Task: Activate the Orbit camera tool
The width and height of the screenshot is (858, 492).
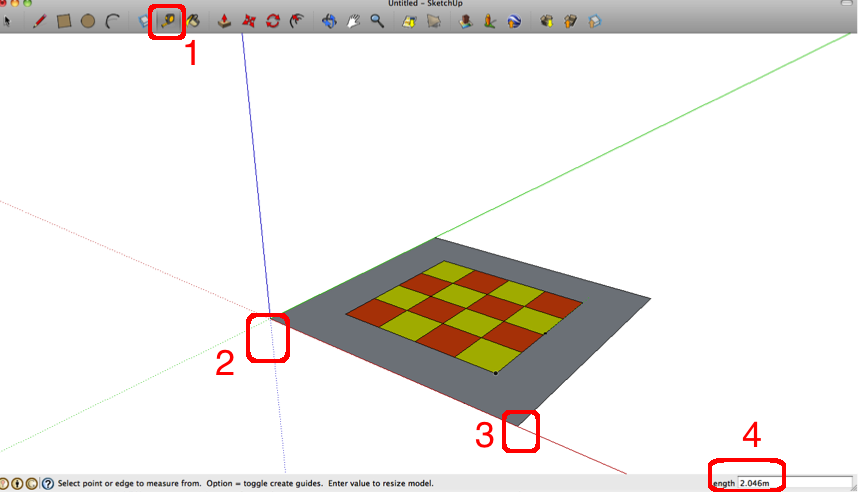Action: tap(329, 20)
